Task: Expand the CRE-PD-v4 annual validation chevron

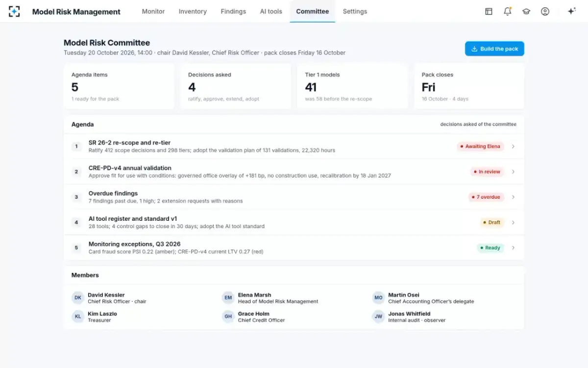Action: click(513, 172)
